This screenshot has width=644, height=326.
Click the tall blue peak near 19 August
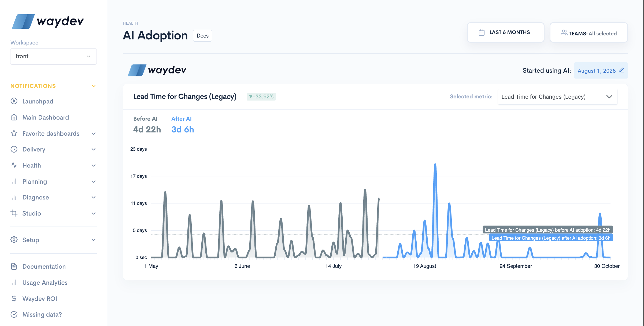(435, 165)
